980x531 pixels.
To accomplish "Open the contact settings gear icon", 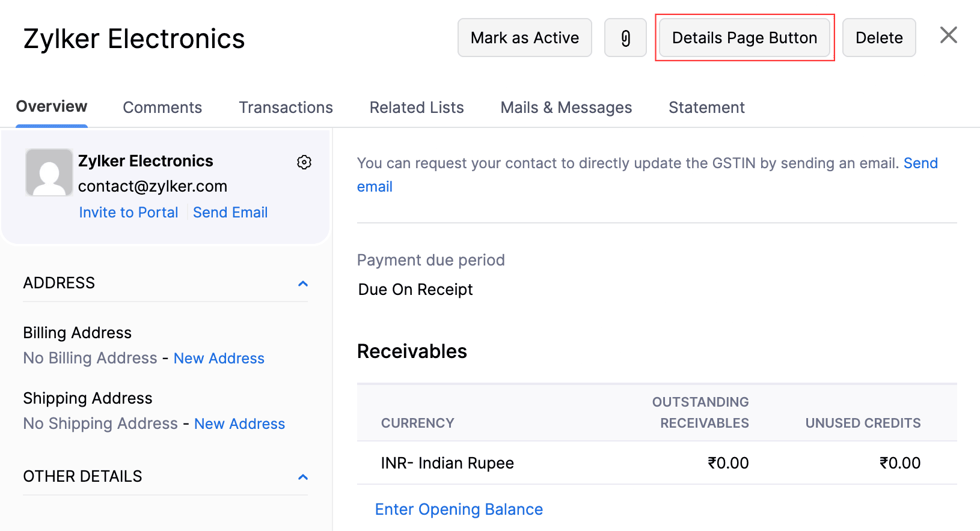I will 304,162.
